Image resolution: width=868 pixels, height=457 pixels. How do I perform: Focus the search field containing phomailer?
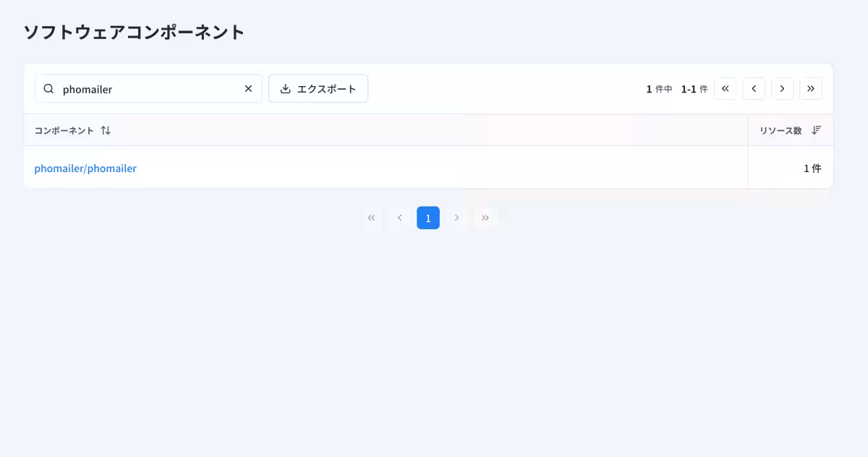pos(148,89)
